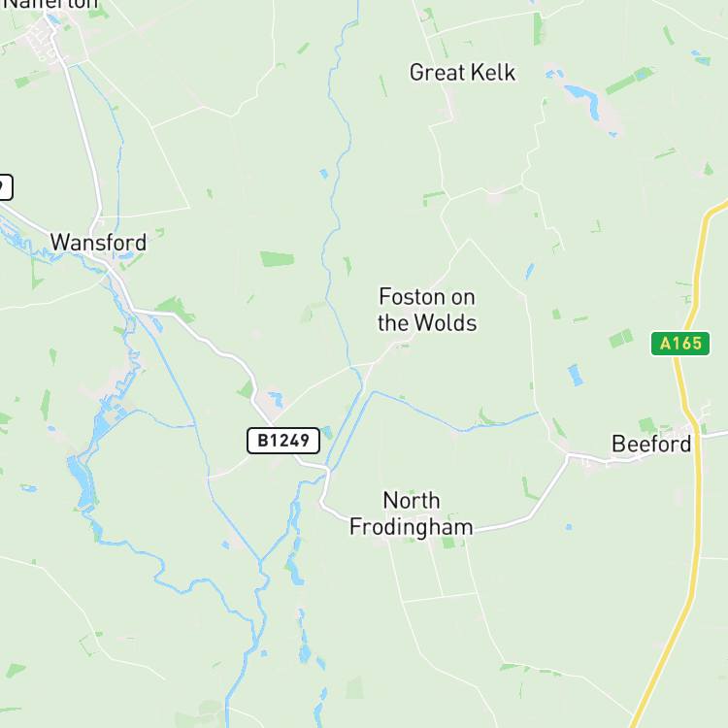Click the blue pond northeast of Foston on the Wolds

(530, 271)
